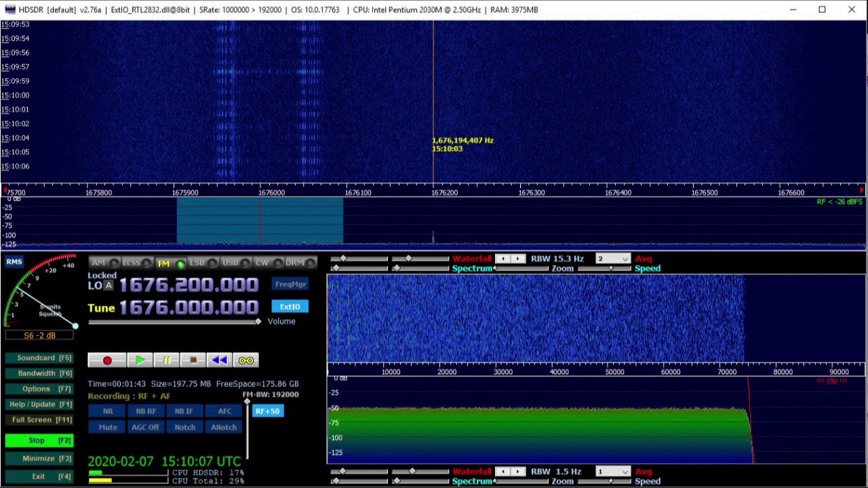Viewport: 868px width, 488px height.
Task: Increase the lower RBW with the right arrow
Action: [x=518, y=472]
